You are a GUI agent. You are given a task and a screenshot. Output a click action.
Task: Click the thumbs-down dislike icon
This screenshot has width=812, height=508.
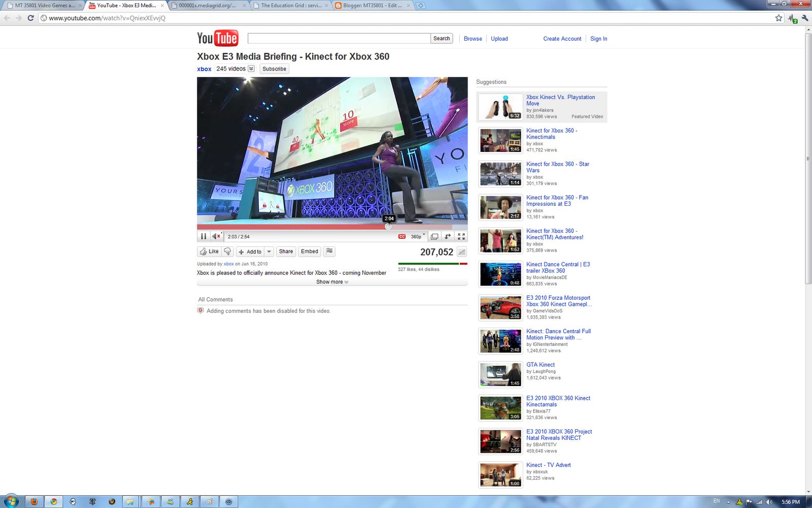coord(228,251)
